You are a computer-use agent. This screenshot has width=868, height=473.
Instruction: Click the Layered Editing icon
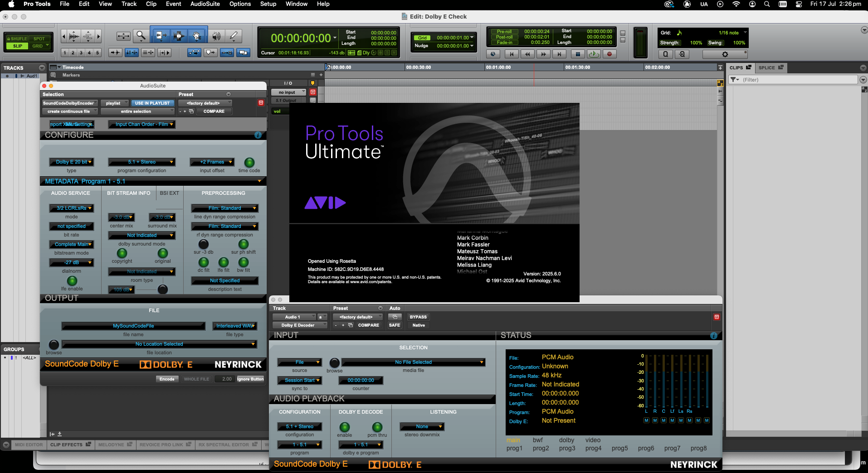(244, 53)
